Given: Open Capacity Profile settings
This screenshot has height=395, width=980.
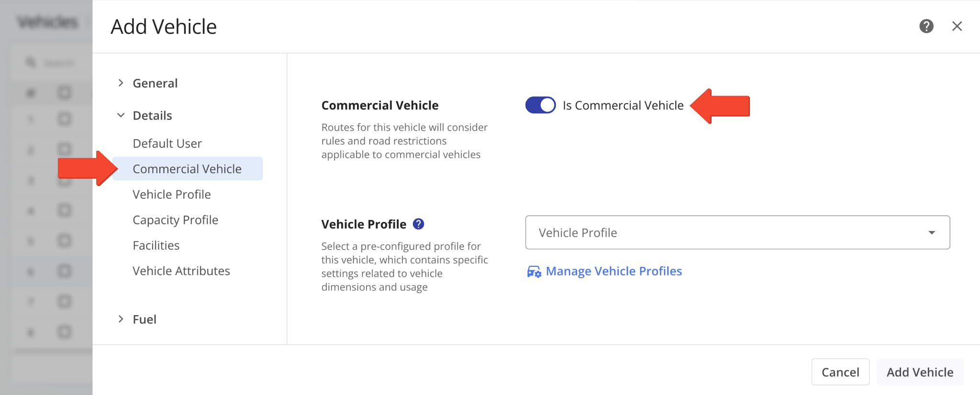Looking at the screenshot, I should [x=175, y=220].
